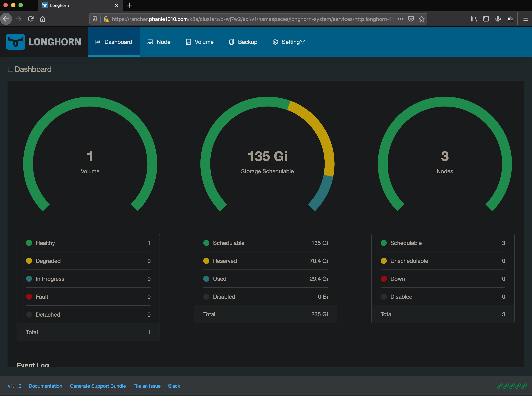Open the Documentation link in the footer
Viewport: 532px width, 396px height.
pos(45,386)
